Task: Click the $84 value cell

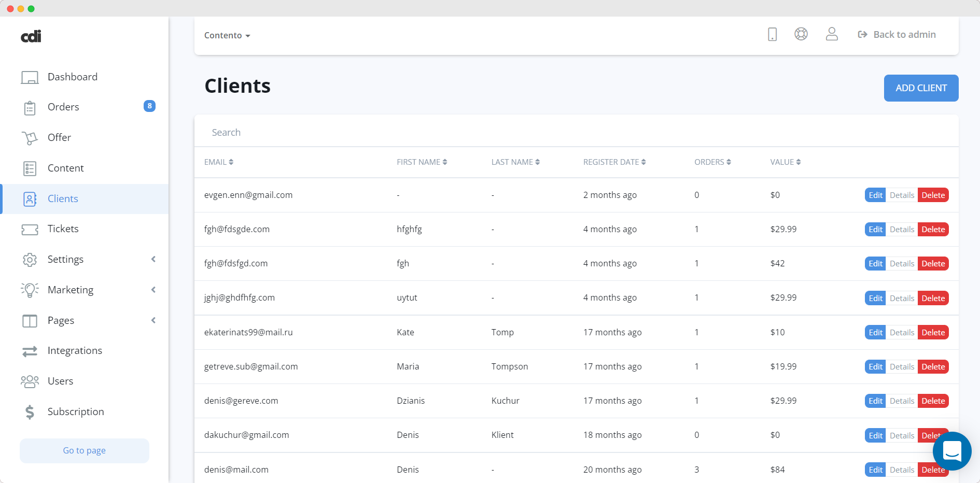Action: (x=777, y=470)
